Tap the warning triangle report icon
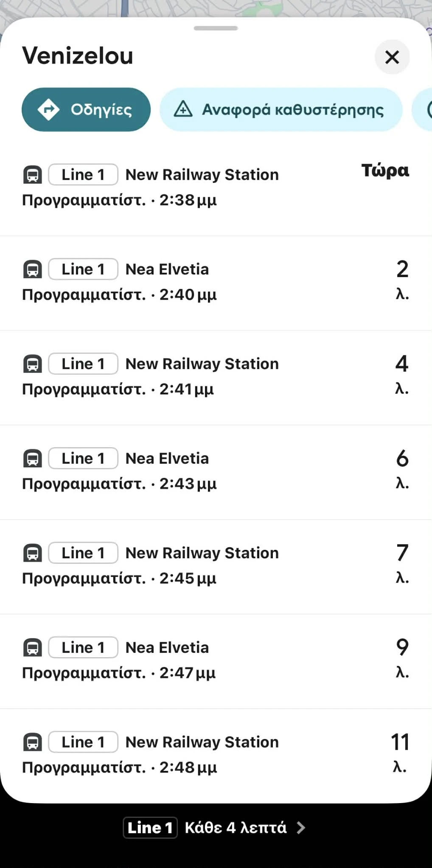This screenshot has height=868, width=432. click(x=183, y=109)
